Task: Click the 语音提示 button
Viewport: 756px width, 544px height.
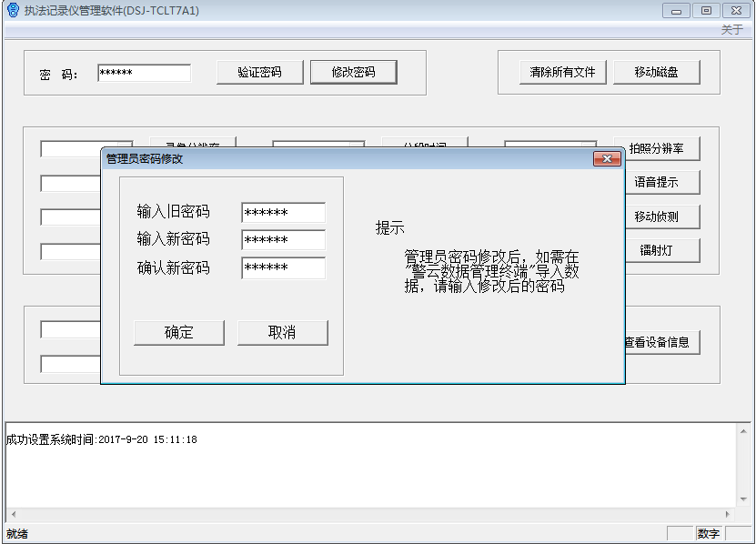Action: pyautogui.click(x=656, y=182)
